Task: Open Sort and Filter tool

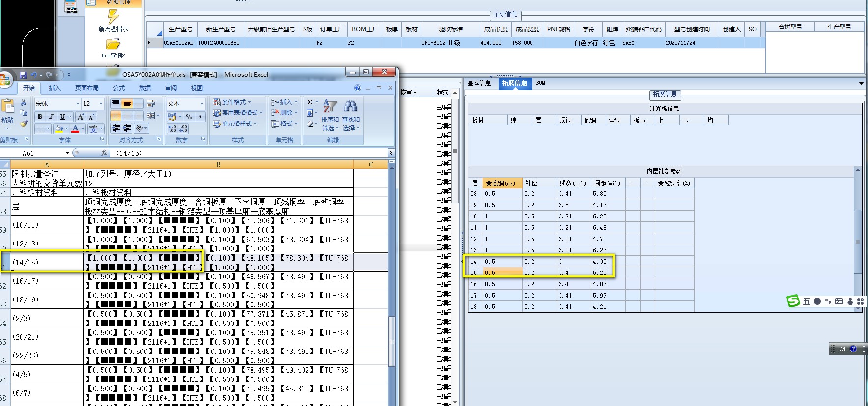Action: pyautogui.click(x=330, y=116)
